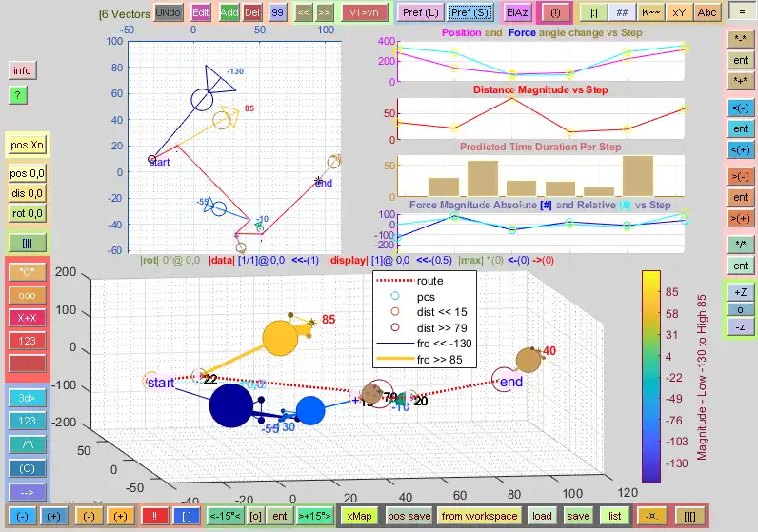
Task: Open the ElAz view option
Action: pyautogui.click(x=517, y=13)
